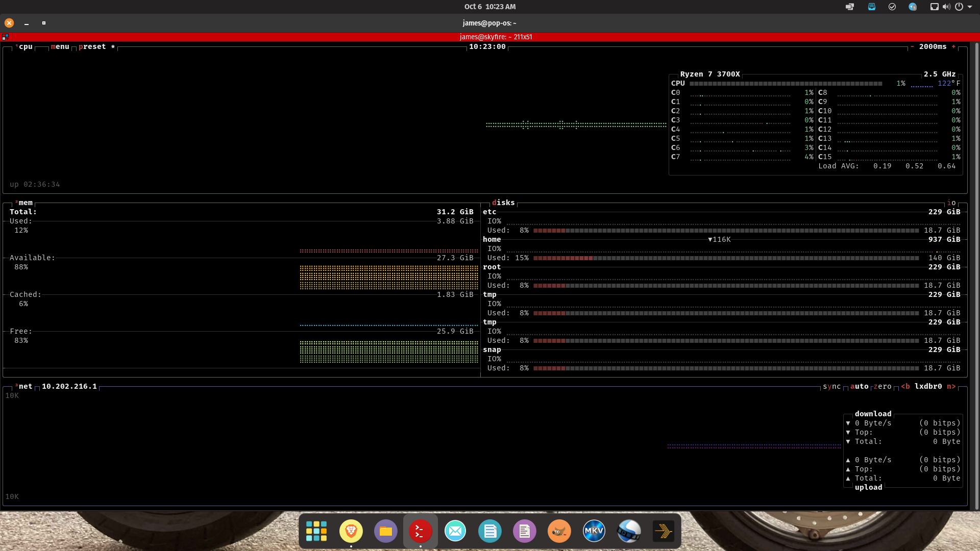Open the GIMP dock icon
980x551 pixels.
pyautogui.click(x=559, y=531)
